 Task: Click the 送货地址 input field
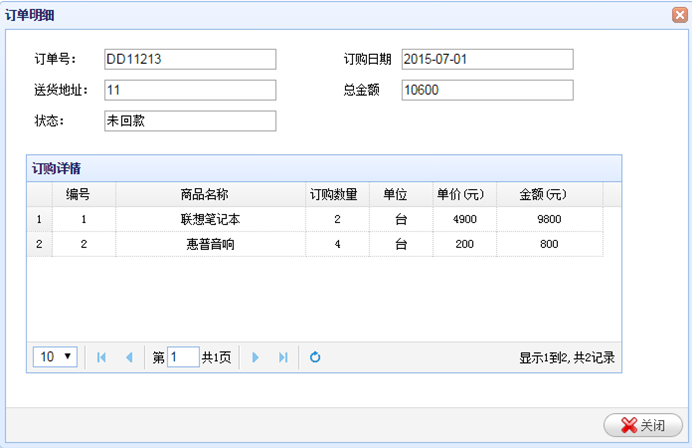tap(190, 90)
